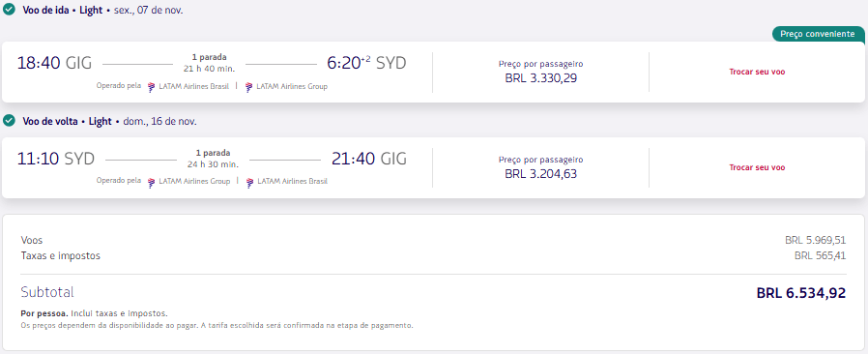Click LATAM Airlines Brasil logo on outbound flight
The width and height of the screenshot is (868, 354).
click(x=152, y=86)
